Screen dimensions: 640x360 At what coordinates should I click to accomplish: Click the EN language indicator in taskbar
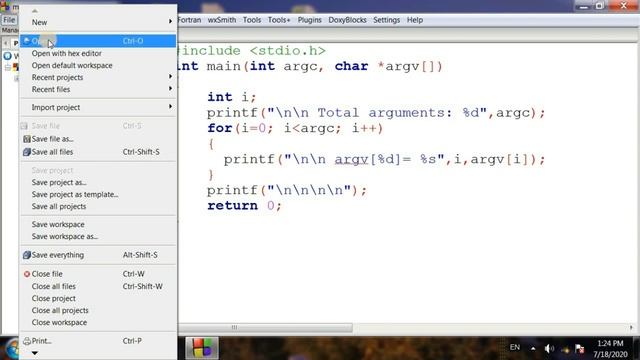coord(515,347)
